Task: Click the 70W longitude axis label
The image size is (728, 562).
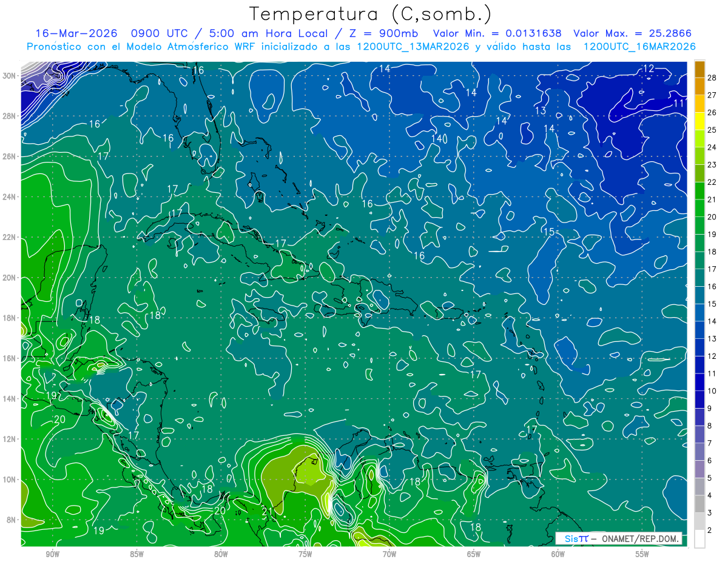Action: point(389,554)
